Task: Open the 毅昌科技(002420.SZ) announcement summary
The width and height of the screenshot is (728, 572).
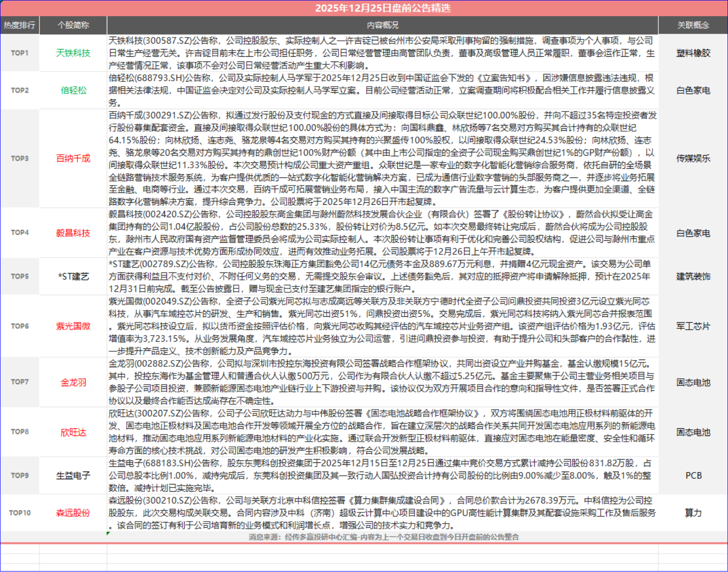Action: pos(382,233)
